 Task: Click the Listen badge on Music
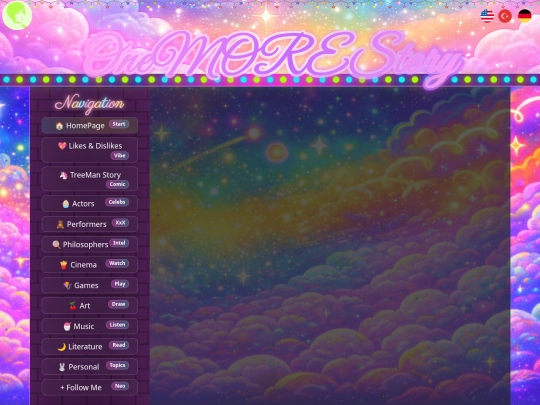[x=117, y=325]
